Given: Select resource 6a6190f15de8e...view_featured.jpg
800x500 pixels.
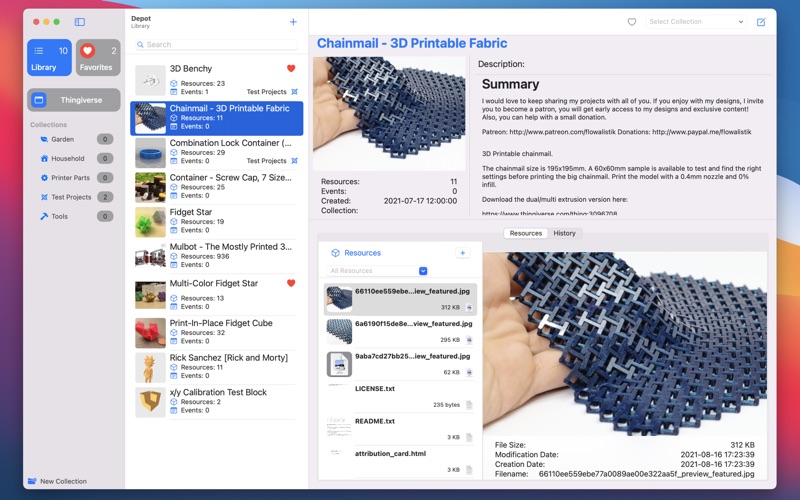Looking at the screenshot, I should (x=400, y=332).
